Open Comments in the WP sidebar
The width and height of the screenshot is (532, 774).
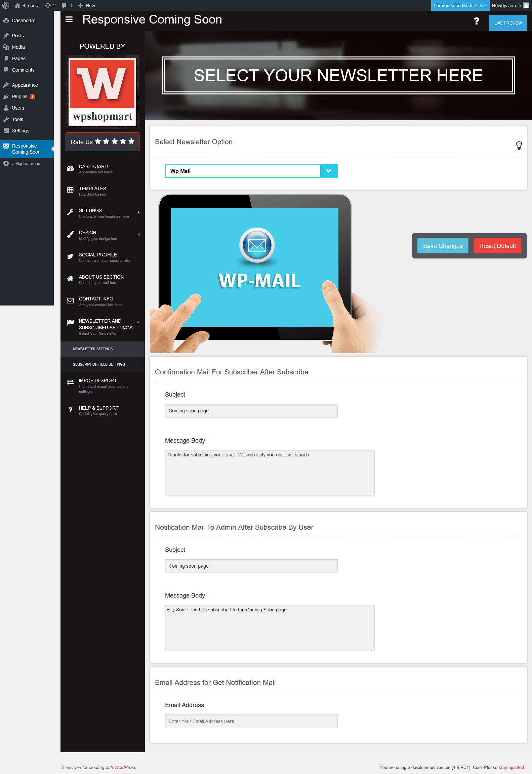(x=27, y=70)
